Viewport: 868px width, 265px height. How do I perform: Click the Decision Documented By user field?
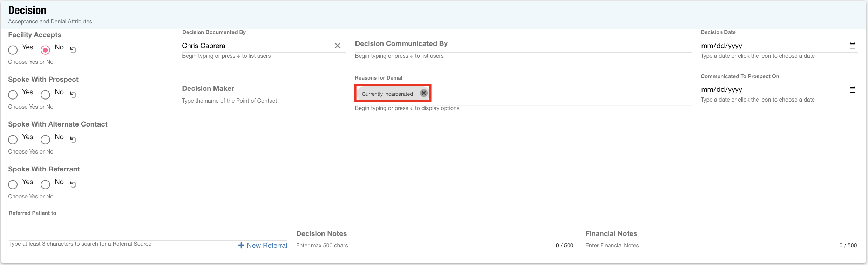click(x=256, y=46)
